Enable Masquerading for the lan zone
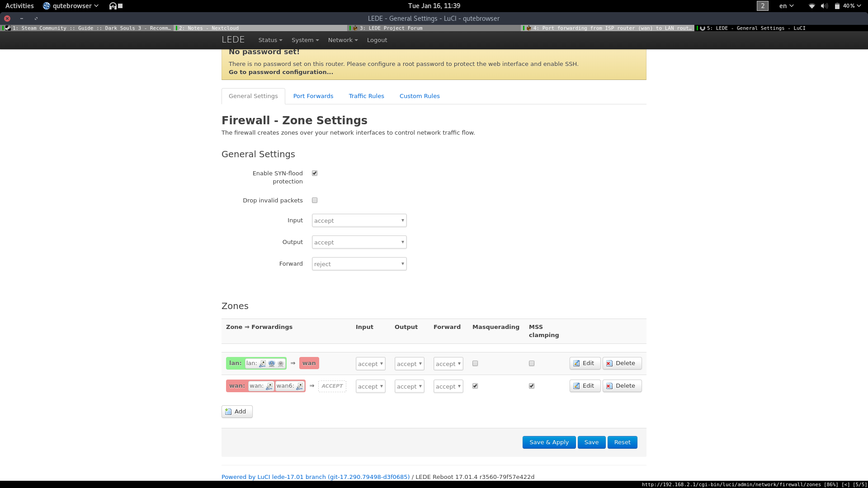868x488 pixels. [475, 363]
